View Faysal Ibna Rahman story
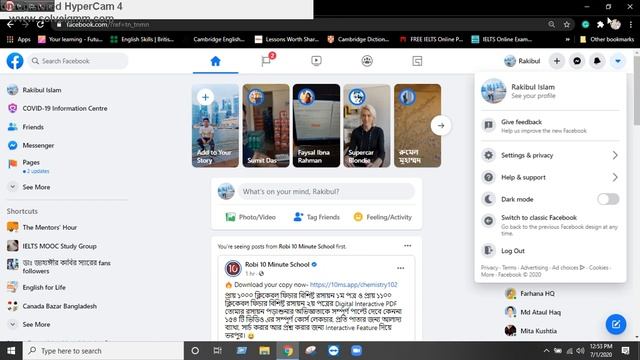Viewport: 640px width, 360px height. (316, 126)
